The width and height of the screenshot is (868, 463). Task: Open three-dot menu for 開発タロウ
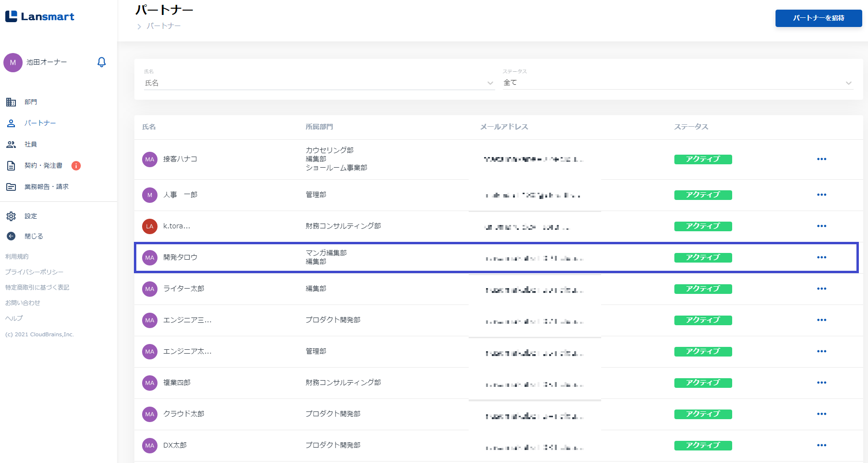(x=821, y=257)
